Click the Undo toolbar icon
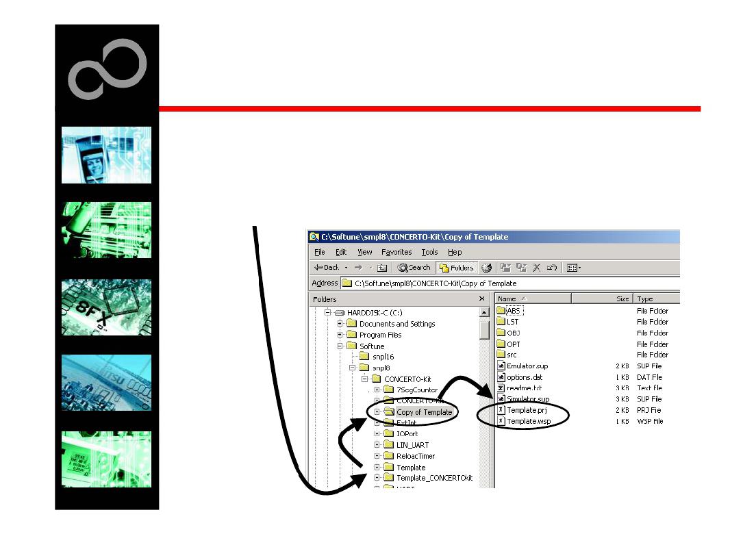Screen dimensions: 756x534 click(552, 268)
